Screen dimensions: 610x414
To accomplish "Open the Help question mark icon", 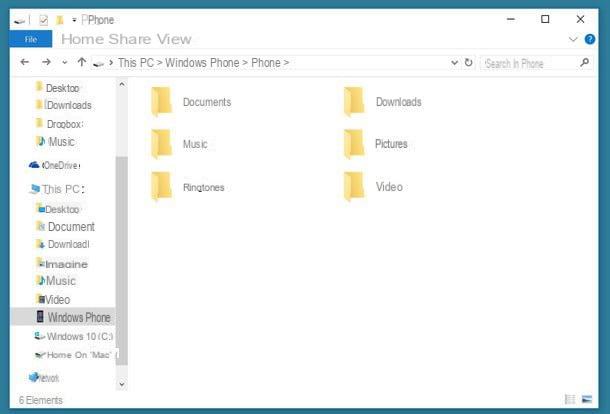I will pos(590,39).
